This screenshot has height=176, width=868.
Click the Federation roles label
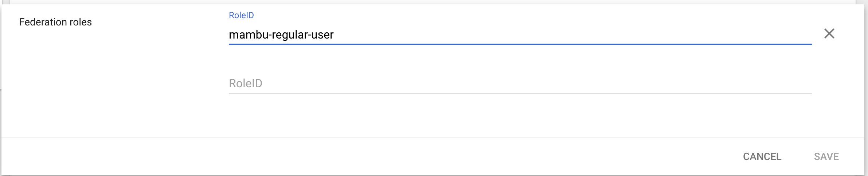[55, 22]
